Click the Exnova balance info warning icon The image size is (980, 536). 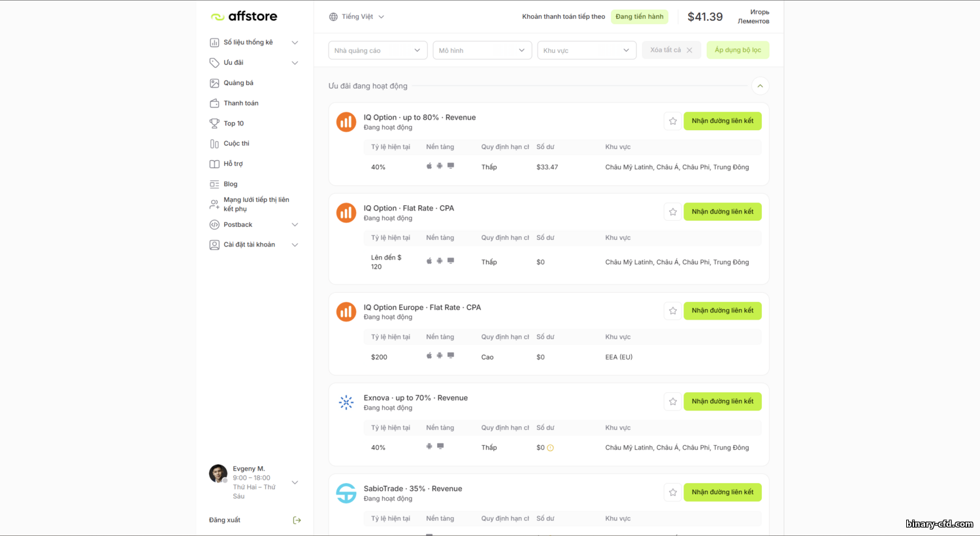pos(550,448)
